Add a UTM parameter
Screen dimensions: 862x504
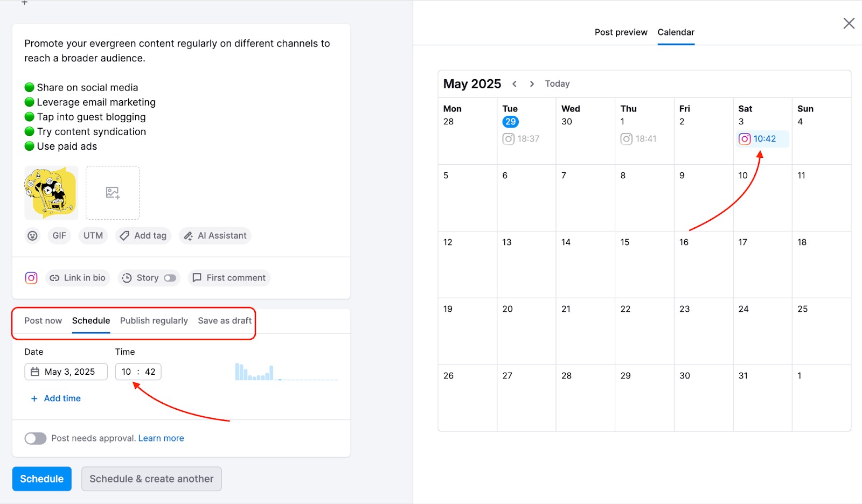[93, 235]
